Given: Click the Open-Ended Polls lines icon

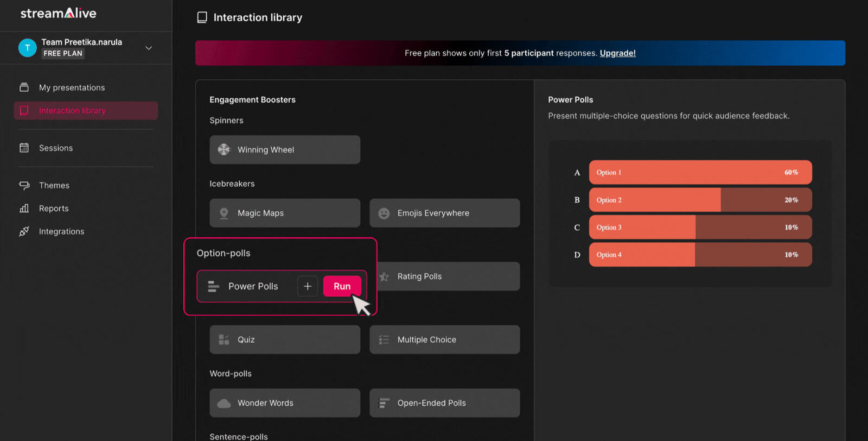Looking at the screenshot, I should coord(384,403).
